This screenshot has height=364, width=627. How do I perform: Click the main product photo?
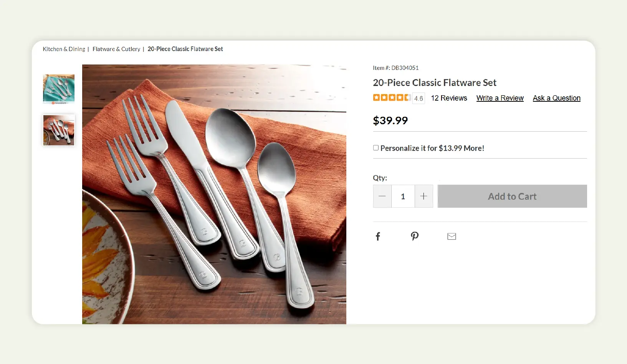214,194
